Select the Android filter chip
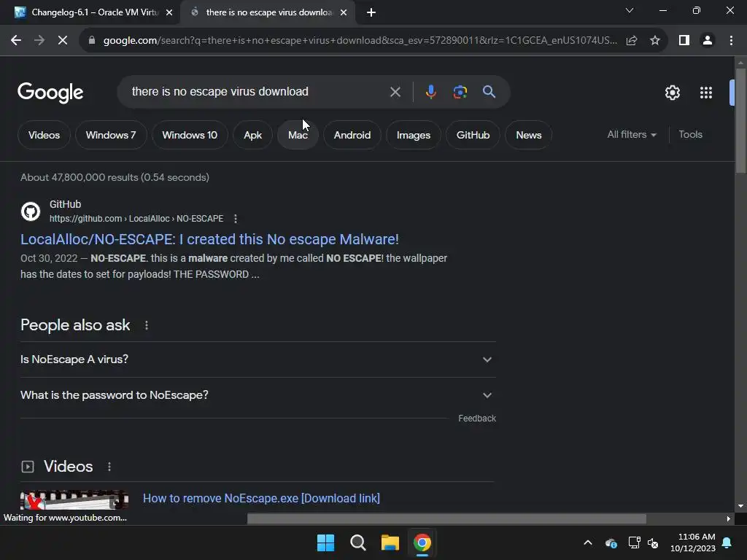 [352, 135]
